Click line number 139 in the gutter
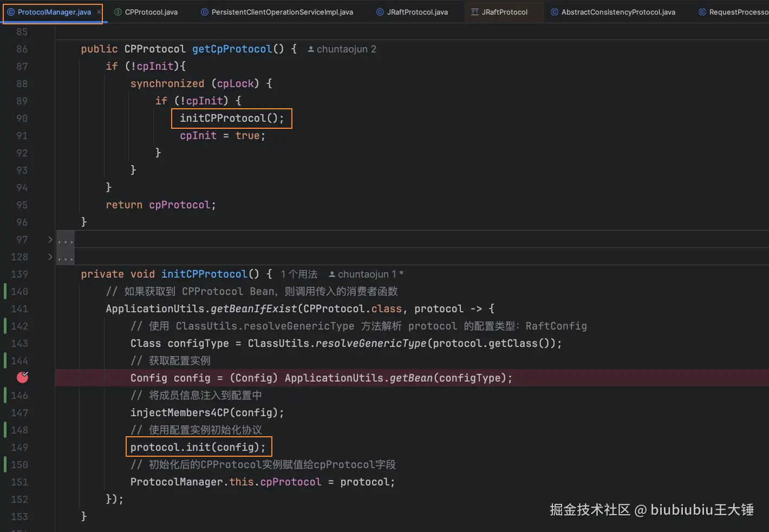This screenshot has width=769, height=532. (19, 274)
